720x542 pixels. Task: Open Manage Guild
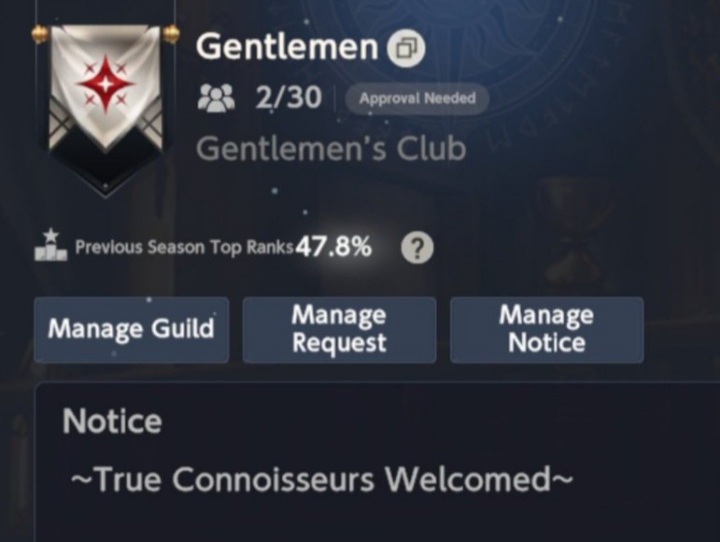131,330
